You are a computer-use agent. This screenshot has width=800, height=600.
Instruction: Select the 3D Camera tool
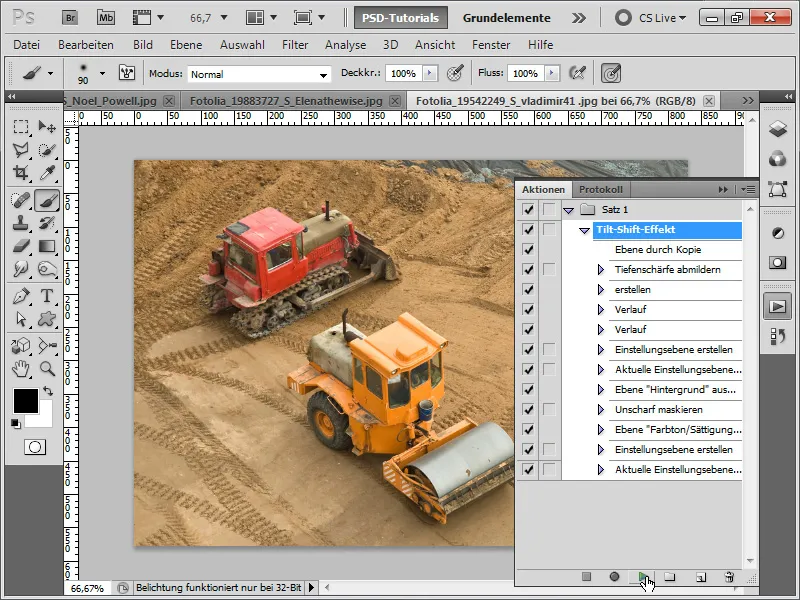[x=47, y=345]
